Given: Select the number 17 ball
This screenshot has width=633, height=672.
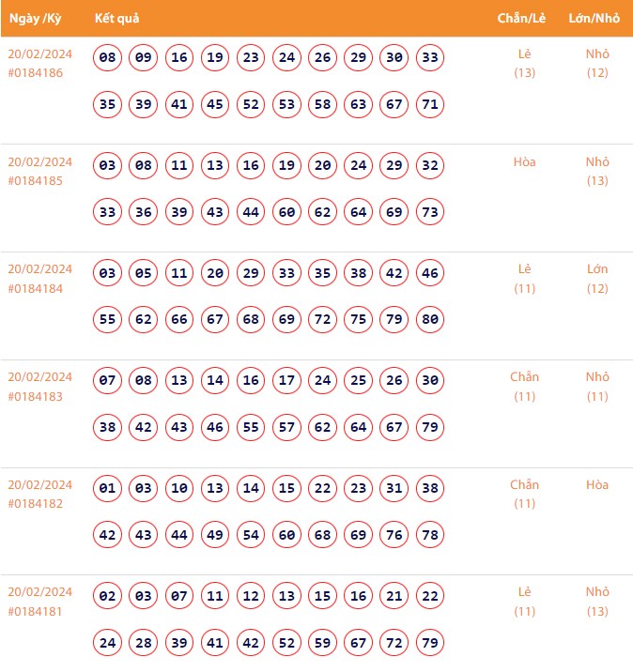Looking at the screenshot, I should [286, 382].
